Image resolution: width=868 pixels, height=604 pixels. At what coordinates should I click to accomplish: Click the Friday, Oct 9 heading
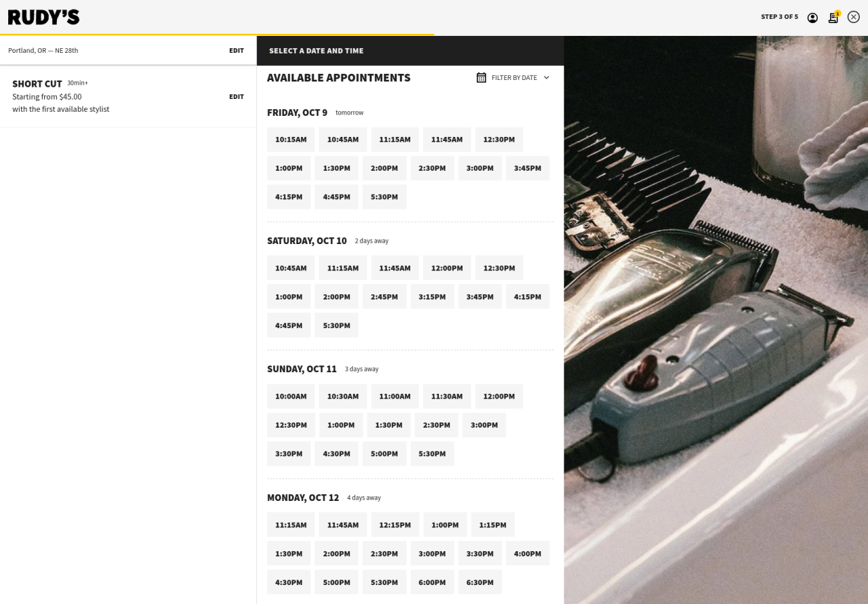click(x=297, y=113)
